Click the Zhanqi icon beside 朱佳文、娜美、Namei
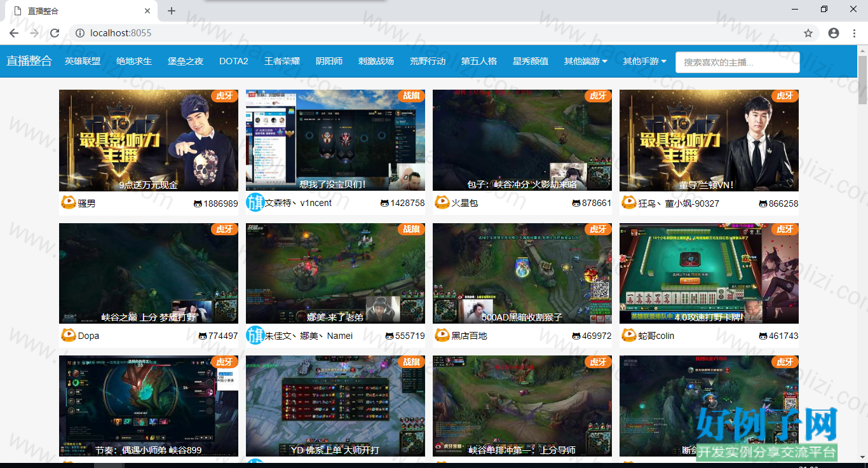The image size is (868, 468). click(255, 335)
